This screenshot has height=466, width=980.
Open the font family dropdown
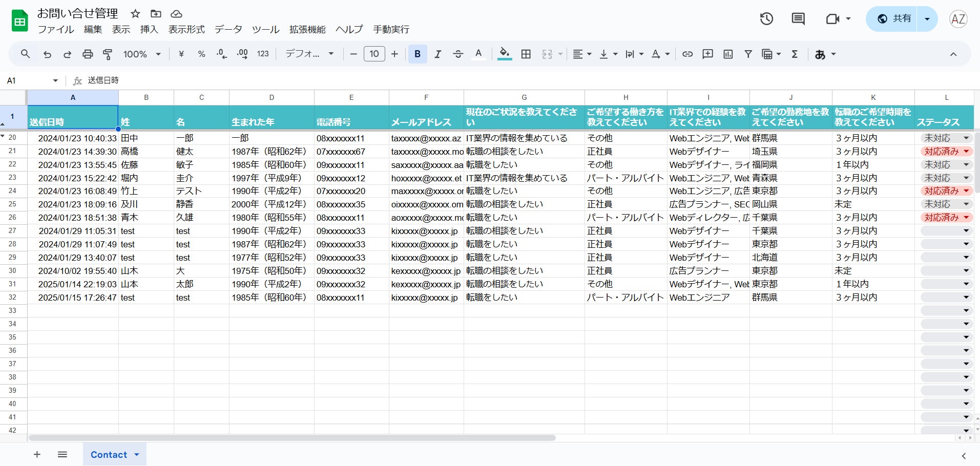309,54
